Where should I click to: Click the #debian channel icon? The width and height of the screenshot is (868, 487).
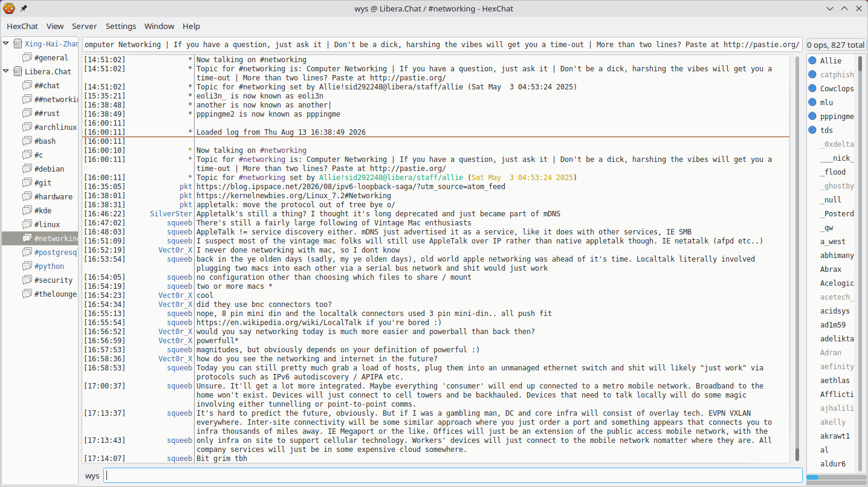coord(27,169)
